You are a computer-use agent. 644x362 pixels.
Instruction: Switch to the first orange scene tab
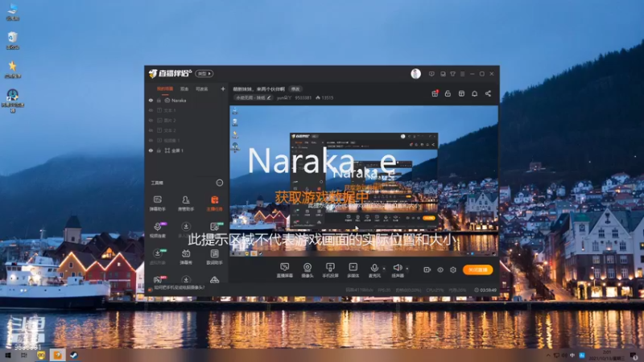coord(165,88)
